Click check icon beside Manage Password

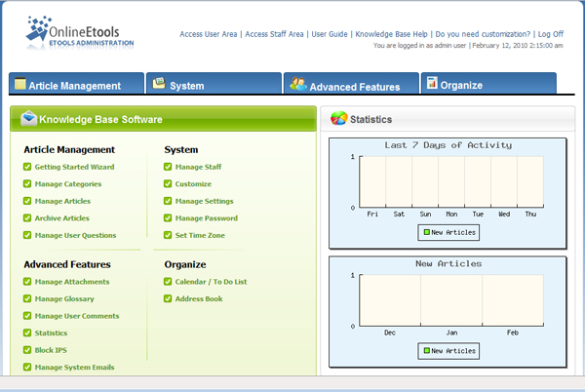click(168, 217)
